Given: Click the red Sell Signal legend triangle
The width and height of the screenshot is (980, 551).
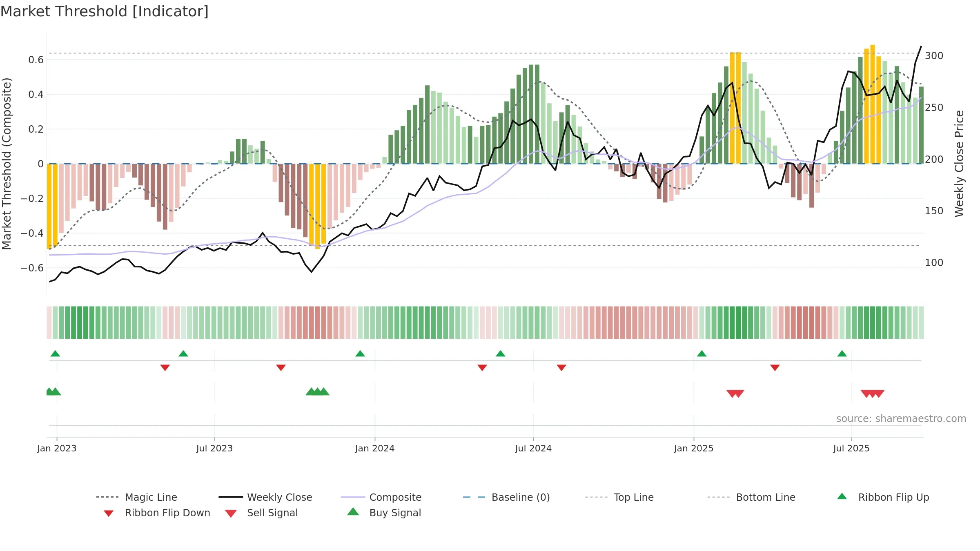Looking at the screenshot, I should click(x=231, y=513).
